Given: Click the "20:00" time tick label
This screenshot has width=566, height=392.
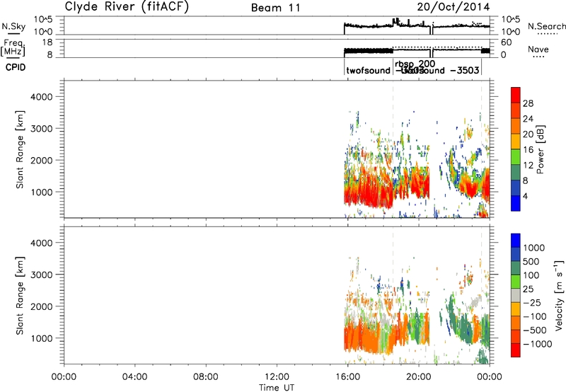Looking at the screenshot, I should [418, 377].
